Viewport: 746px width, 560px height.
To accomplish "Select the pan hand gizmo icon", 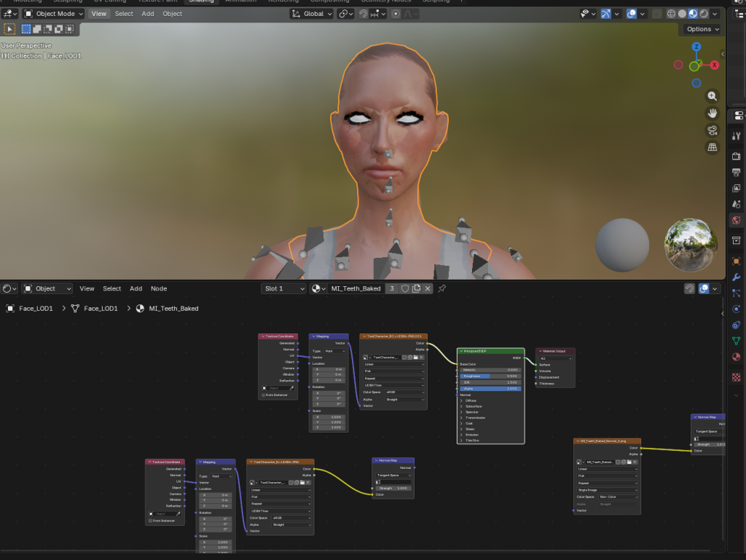I will (x=712, y=113).
